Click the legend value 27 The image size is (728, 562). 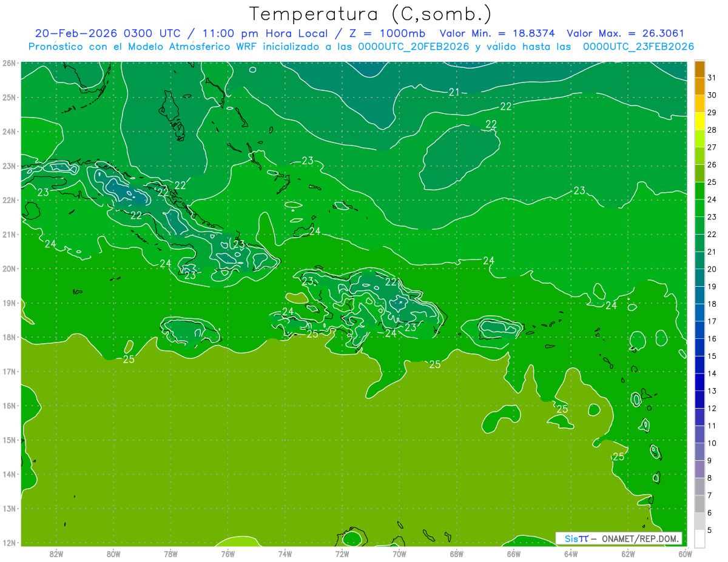point(712,147)
